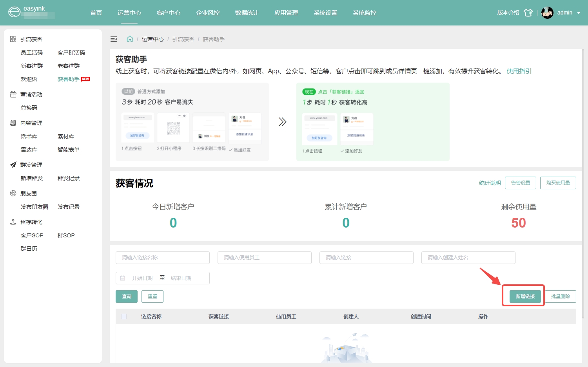Select 员工活码 in the sidebar
Screen dimensions: 588x367
(32, 52)
